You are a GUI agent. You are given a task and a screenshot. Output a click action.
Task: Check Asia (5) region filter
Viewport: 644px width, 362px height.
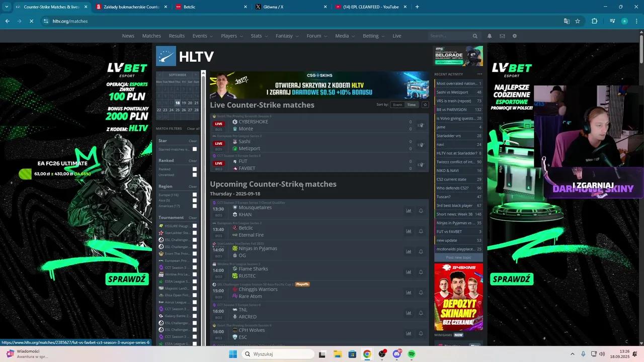click(x=195, y=201)
